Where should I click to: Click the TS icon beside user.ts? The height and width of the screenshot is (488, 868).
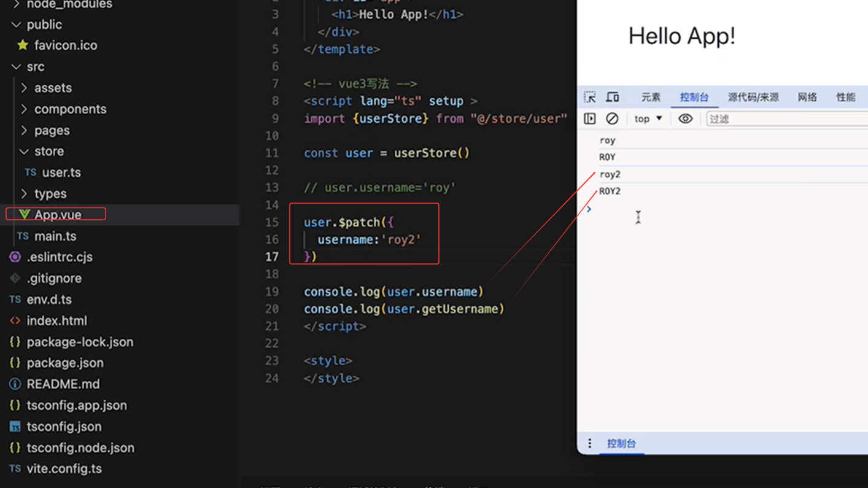tap(30, 172)
